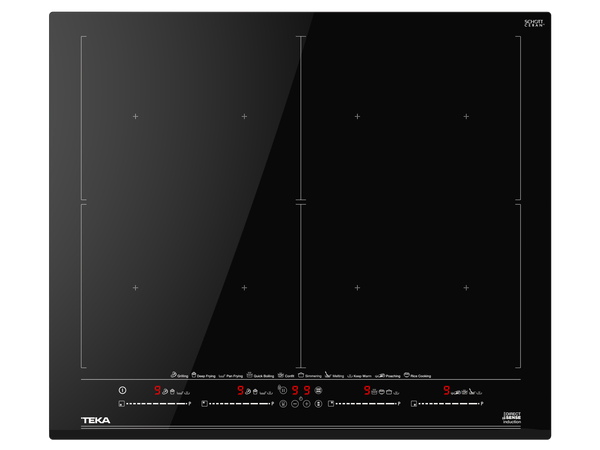Tap Keep Warm icon beside fourth zone display

[479, 393]
